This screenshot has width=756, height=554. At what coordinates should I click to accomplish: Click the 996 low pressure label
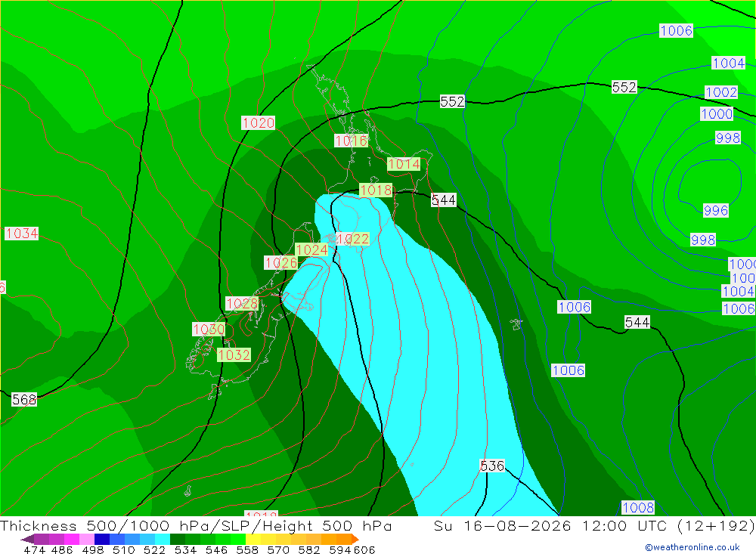click(715, 211)
